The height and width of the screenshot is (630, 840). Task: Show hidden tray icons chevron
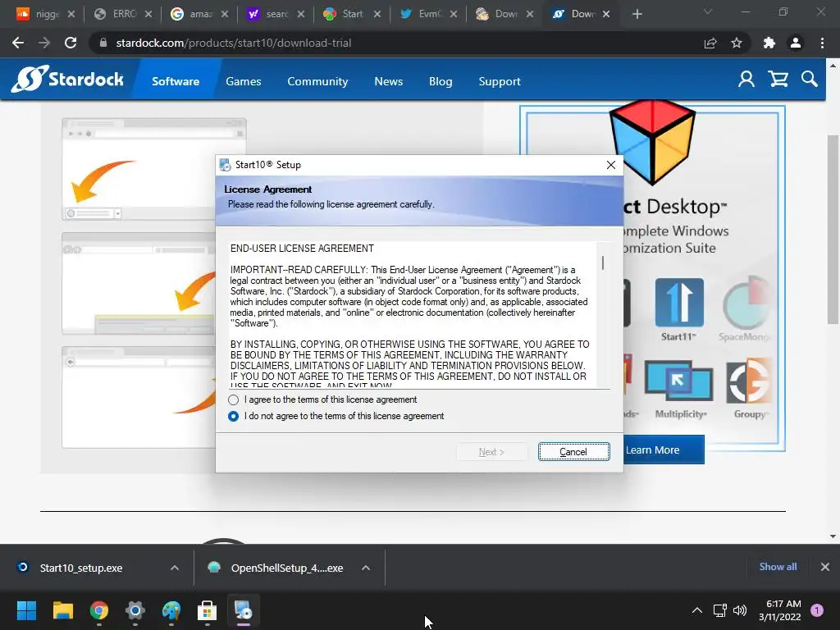click(697, 610)
